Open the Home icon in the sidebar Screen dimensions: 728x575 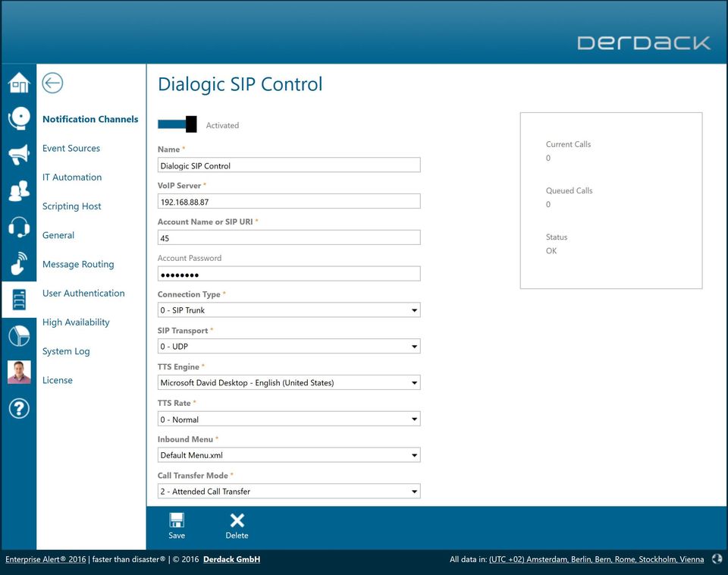point(19,83)
